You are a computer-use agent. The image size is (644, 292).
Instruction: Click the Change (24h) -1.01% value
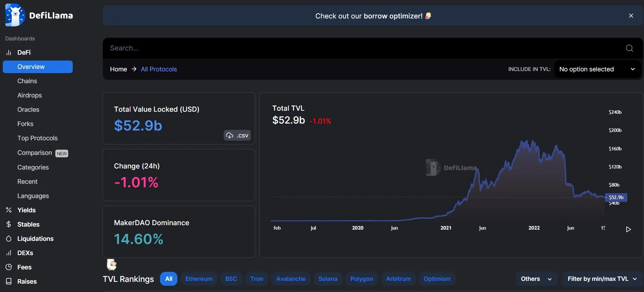[x=136, y=182]
